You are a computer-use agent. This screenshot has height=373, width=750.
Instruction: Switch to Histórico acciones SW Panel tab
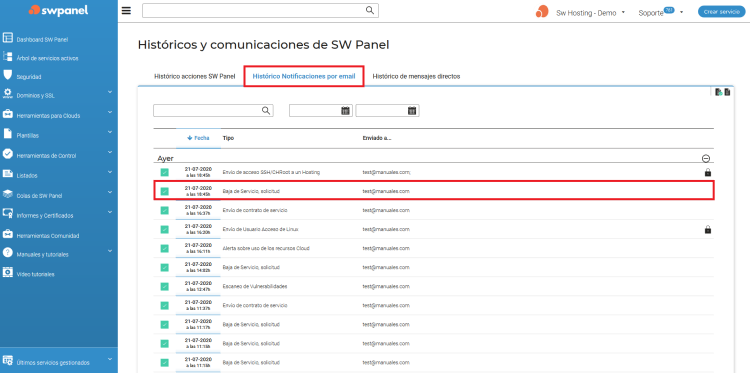pos(195,77)
